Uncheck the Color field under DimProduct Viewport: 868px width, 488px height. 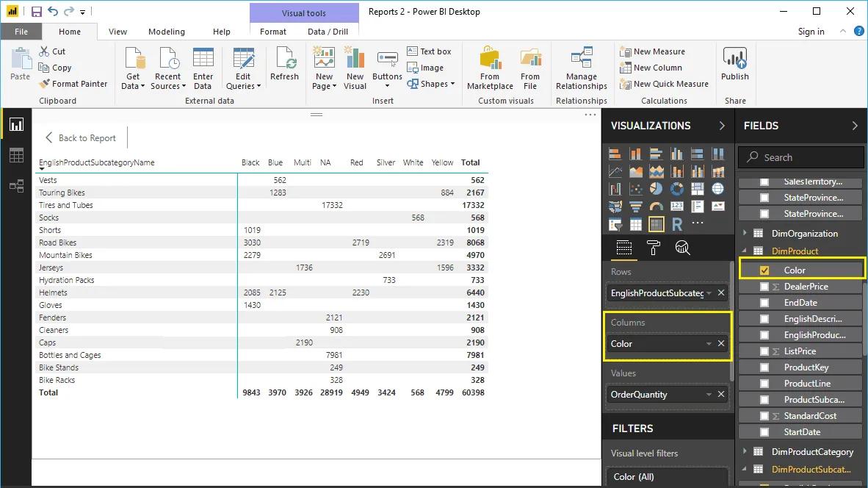pos(765,270)
